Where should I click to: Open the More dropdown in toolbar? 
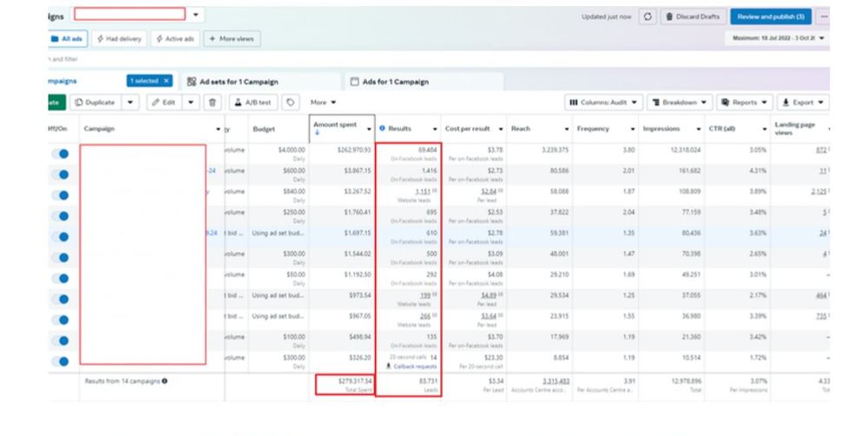323,102
